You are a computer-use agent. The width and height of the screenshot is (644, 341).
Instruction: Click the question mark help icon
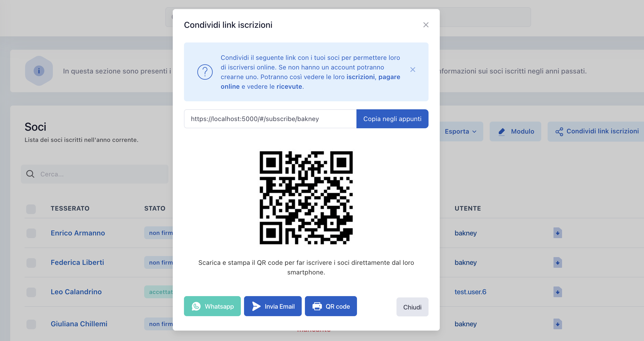click(205, 72)
